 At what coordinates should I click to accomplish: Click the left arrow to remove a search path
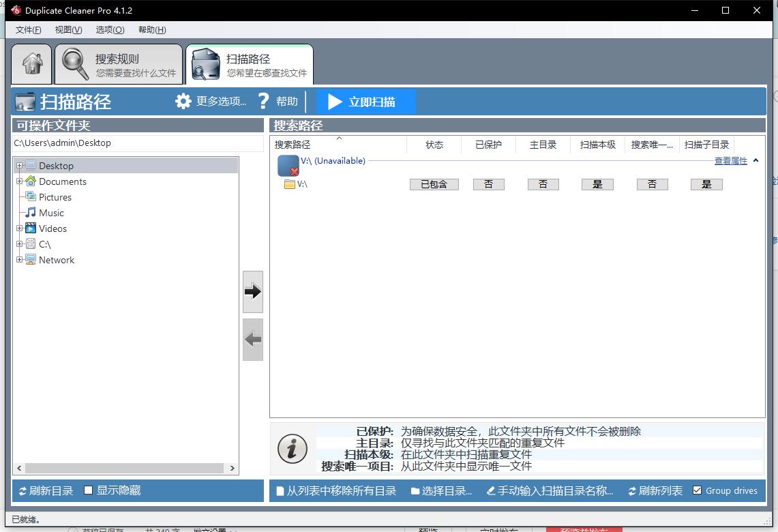252,339
